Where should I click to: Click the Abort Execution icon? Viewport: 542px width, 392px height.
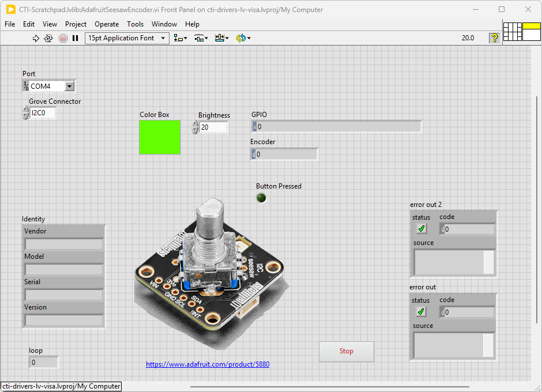(63, 38)
